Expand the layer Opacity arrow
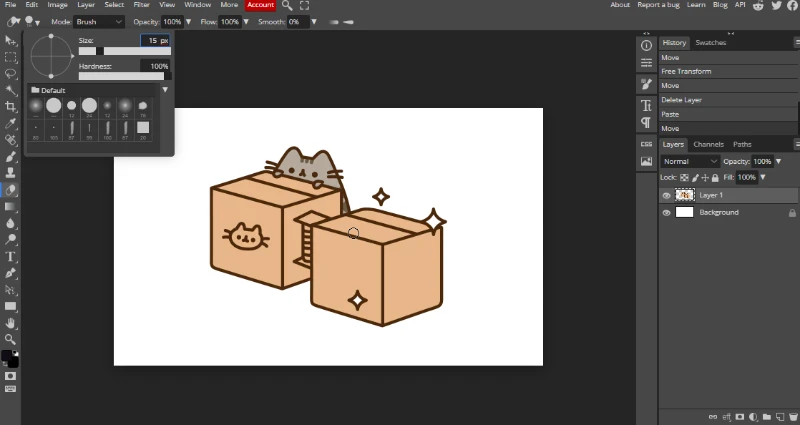This screenshot has height=425, width=800. click(779, 161)
